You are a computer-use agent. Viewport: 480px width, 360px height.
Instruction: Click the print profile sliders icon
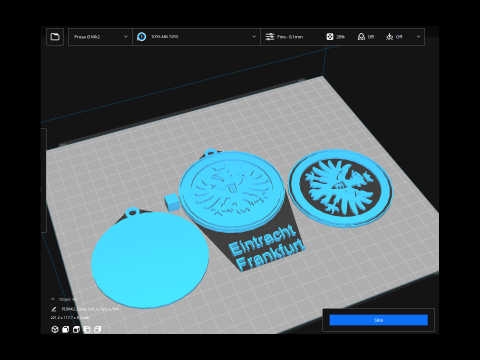(x=270, y=37)
